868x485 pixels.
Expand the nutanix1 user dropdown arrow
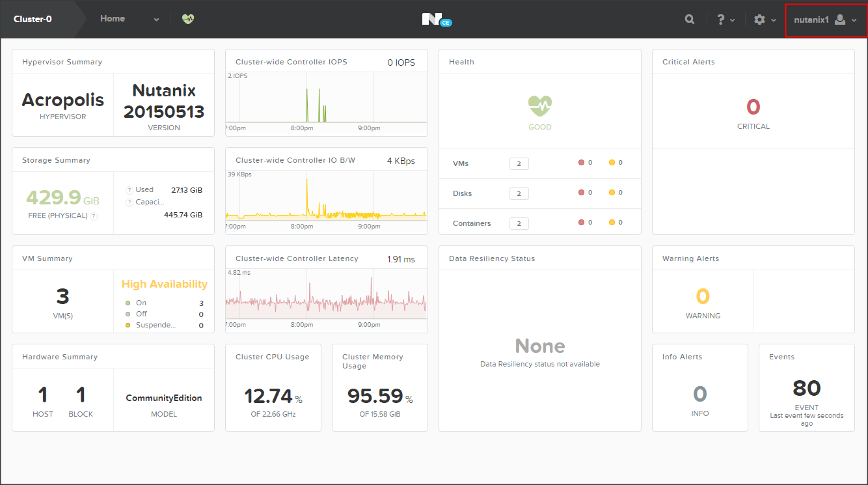coord(854,20)
